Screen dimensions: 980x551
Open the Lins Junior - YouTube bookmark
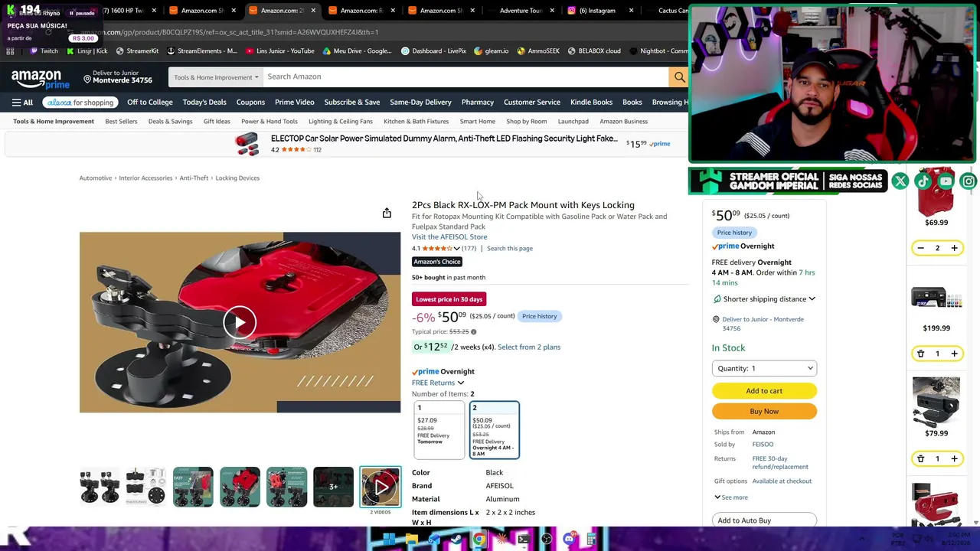tap(279, 51)
